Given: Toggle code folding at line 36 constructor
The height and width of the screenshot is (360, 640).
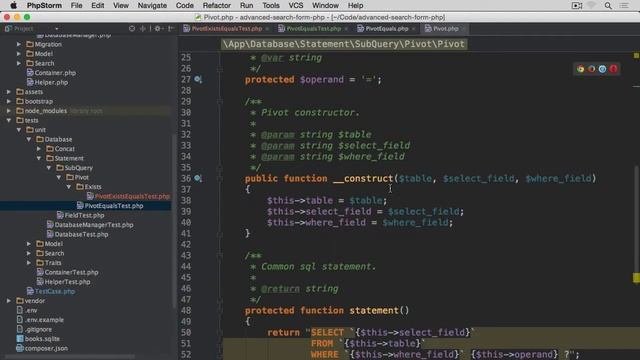Looking at the screenshot, I should (x=220, y=178).
